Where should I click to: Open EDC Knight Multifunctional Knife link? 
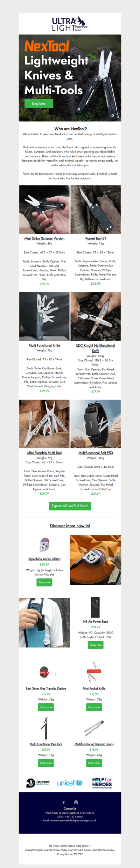click(x=96, y=348)
